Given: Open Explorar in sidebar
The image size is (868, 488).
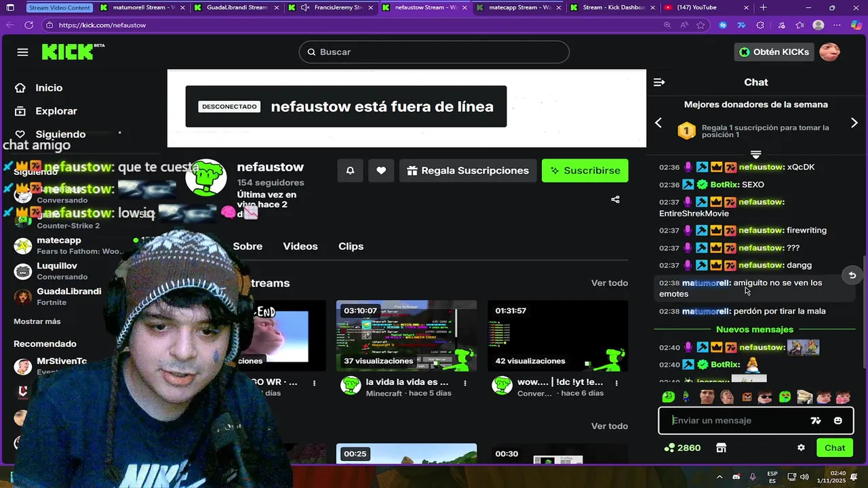Looking at the screenshot, I should 56,111.
